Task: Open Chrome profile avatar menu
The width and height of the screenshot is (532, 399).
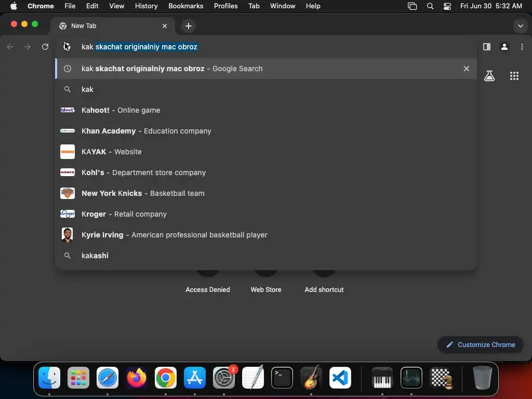Action: click(504, 47)
